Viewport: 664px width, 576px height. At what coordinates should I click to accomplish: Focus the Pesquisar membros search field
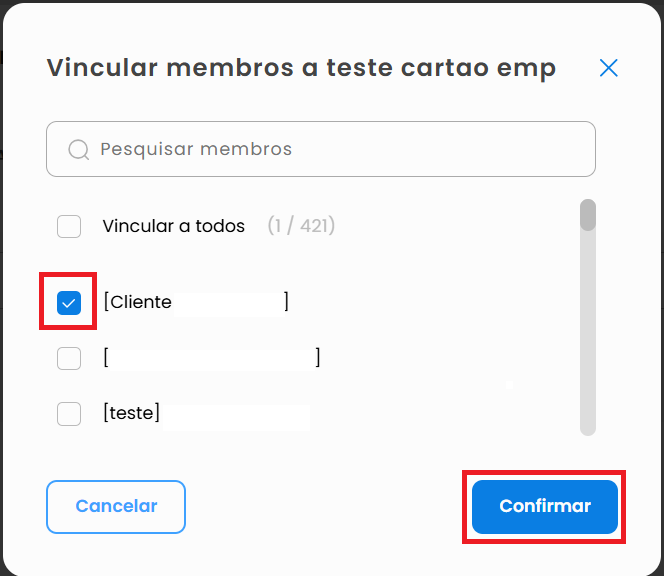340,149
